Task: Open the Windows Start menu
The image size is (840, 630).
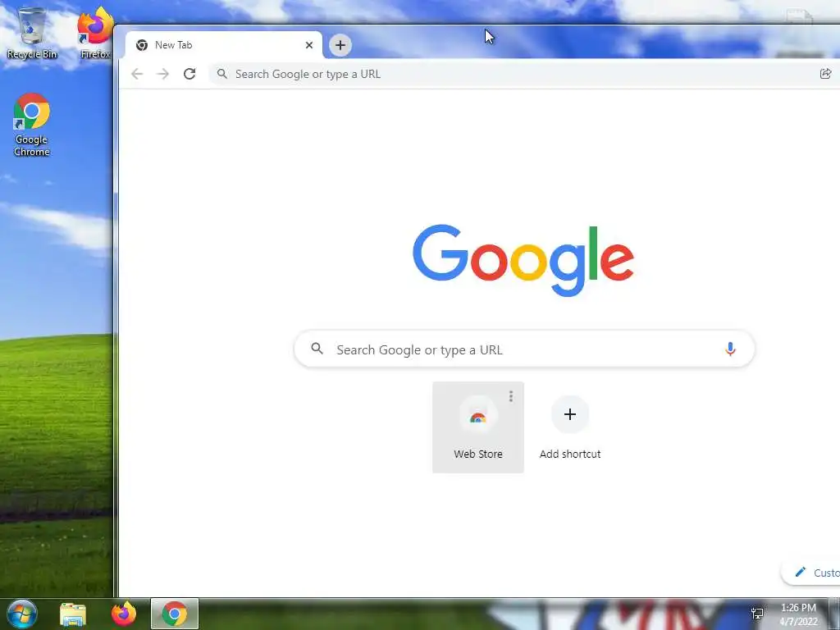Action: (x=22, y=614)
